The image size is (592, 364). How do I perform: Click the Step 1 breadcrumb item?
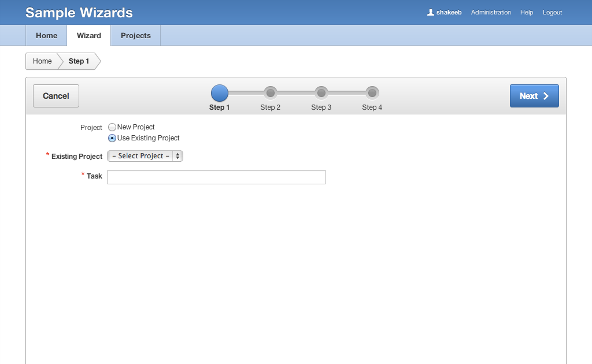[79, 61]
